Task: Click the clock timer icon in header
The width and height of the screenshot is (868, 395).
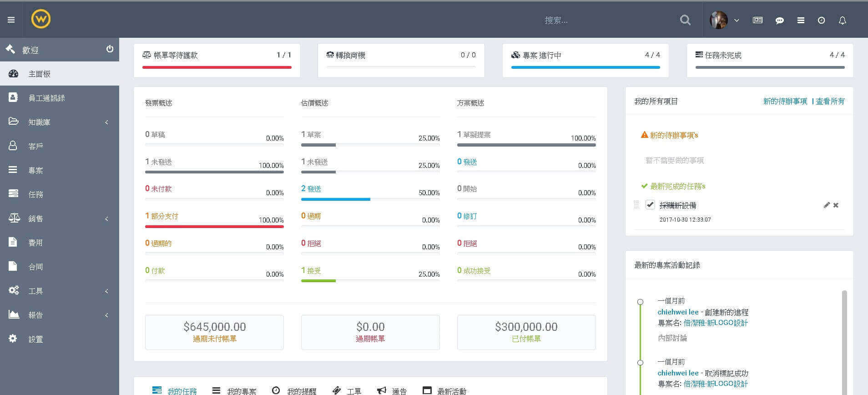Action: 821,20
